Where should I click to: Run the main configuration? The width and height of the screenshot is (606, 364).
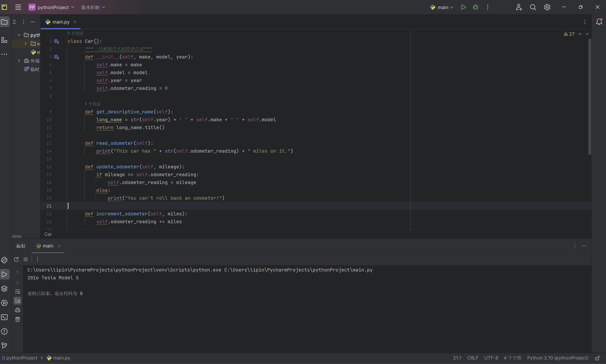pyautogui.click(x=464, y=7)
